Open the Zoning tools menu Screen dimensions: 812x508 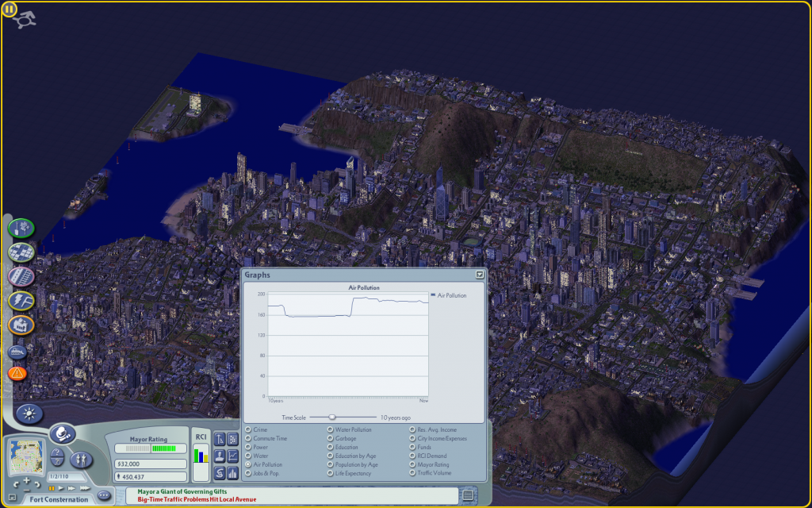(x=21, y=252)
